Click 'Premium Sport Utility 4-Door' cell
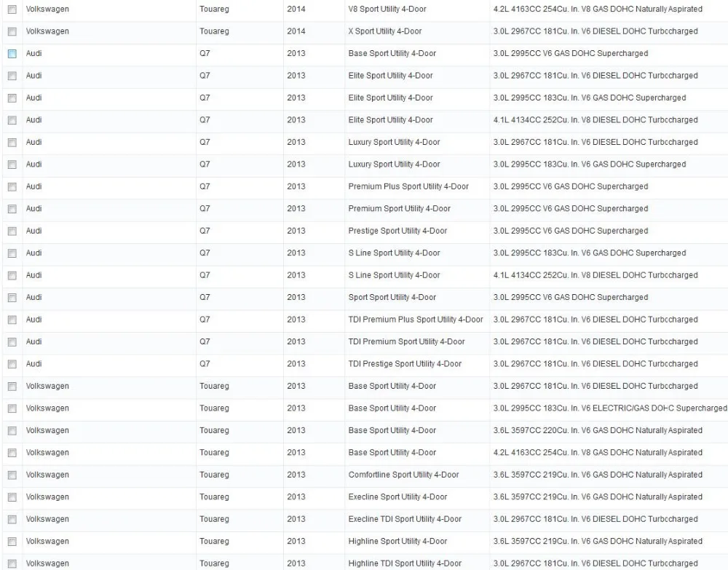This screenshot has width=728, height=570. point(399,208)
